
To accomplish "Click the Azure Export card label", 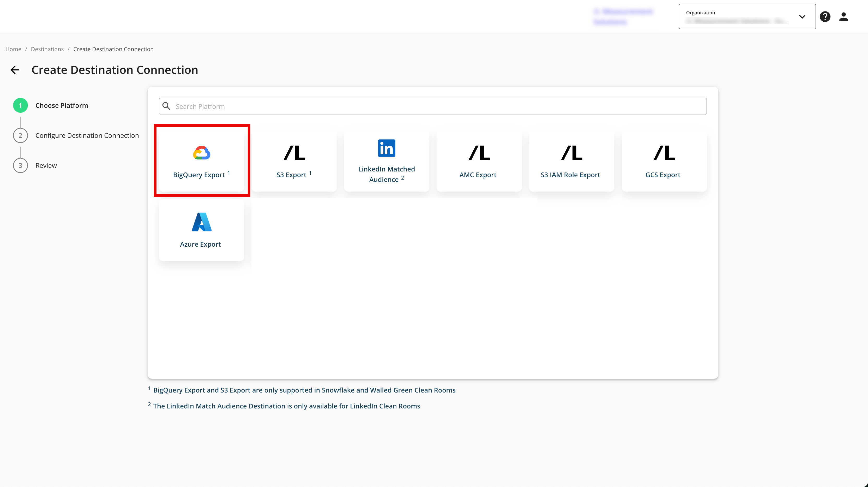I will (200, 244).
